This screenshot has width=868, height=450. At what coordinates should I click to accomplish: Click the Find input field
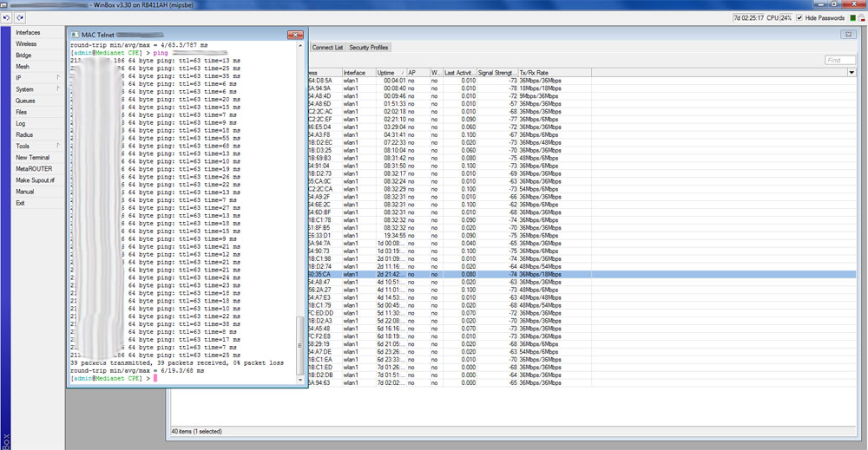pyautogui.click(x=839, y=60)
